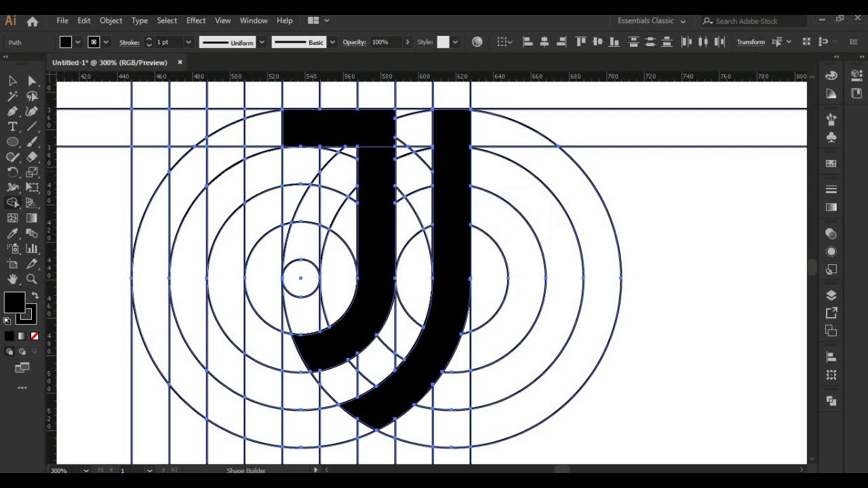Select the Slice tool
This screenshot has height=488, width=868.
pyautogui.click(x=32, y=264)
